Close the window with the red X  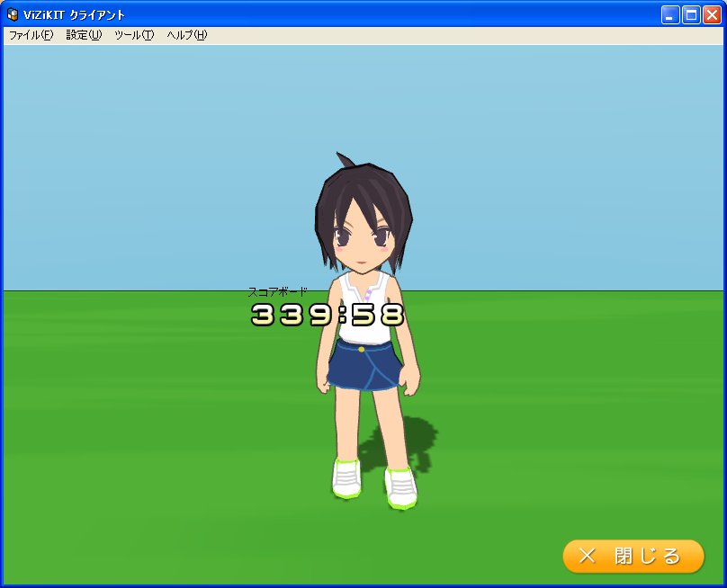tap(712, 15)
